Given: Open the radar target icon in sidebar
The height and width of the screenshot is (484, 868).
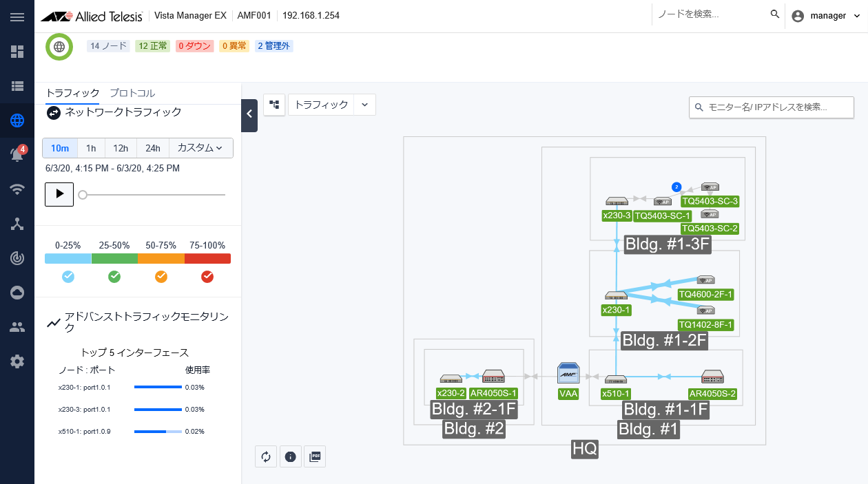Looking at the screenshot, I should pyautogui.click(x=17, y=258).
